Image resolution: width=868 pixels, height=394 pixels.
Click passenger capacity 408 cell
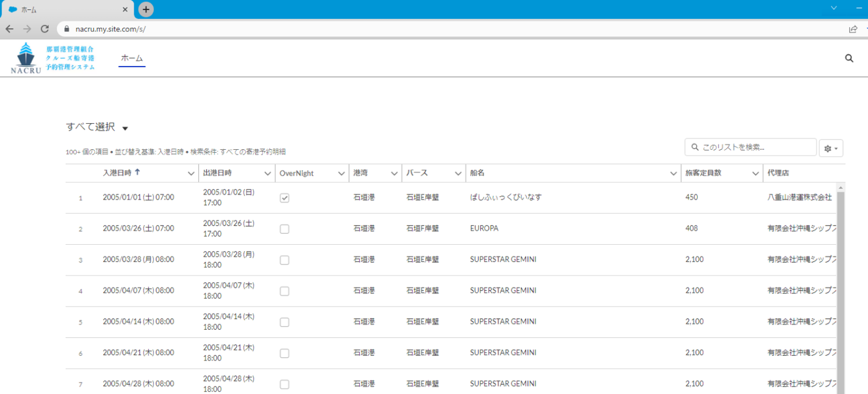point(692,229)
